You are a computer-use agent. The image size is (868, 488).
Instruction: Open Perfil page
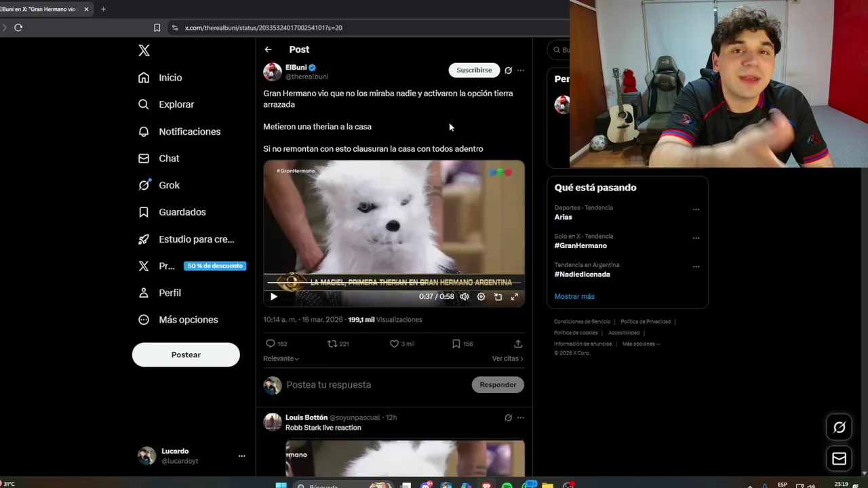point(160,293)
